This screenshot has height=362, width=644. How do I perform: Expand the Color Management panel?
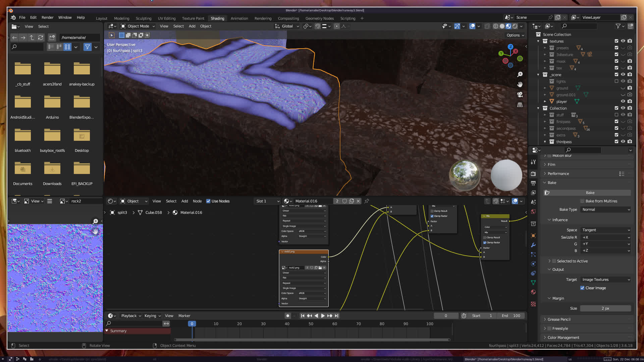coord(563,338)
